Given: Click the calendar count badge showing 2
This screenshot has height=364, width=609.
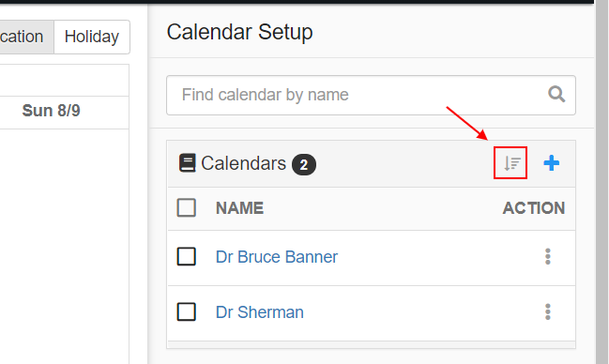Looking at the screenshot, I should 304,165.
